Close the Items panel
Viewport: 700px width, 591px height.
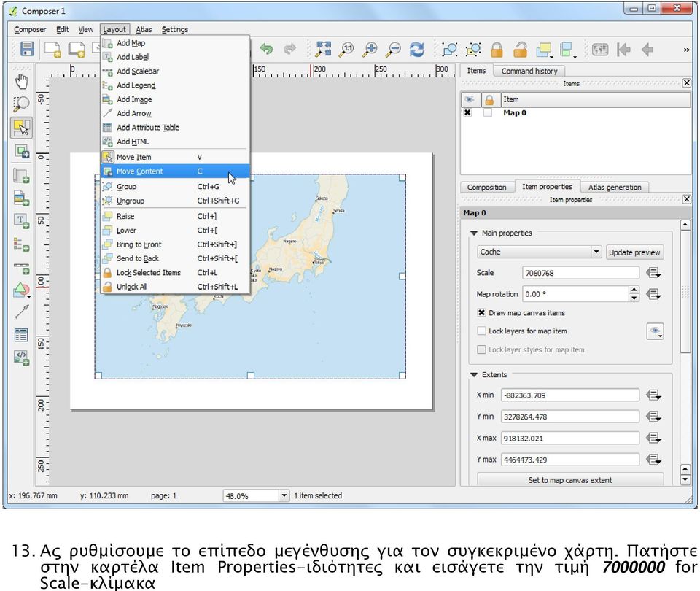click(x=687, y=82)
